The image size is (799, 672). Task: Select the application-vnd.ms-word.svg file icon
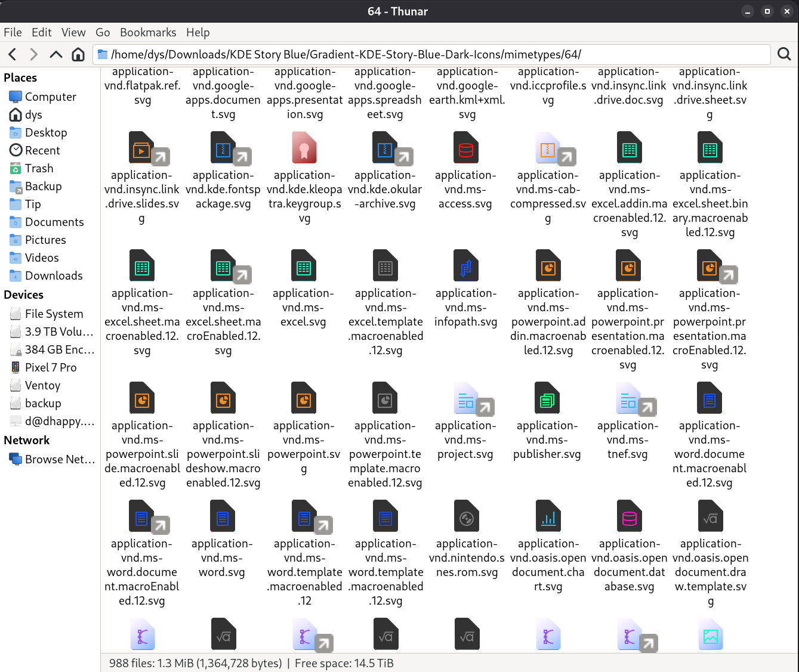pyautogui.click(x=222, y=516)
